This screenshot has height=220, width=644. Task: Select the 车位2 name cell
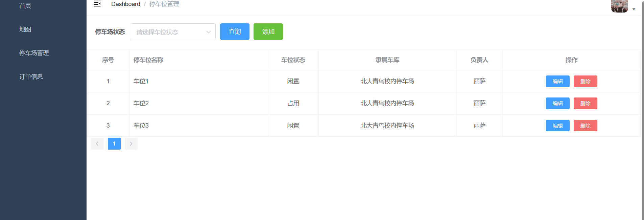tap(199, 103)
